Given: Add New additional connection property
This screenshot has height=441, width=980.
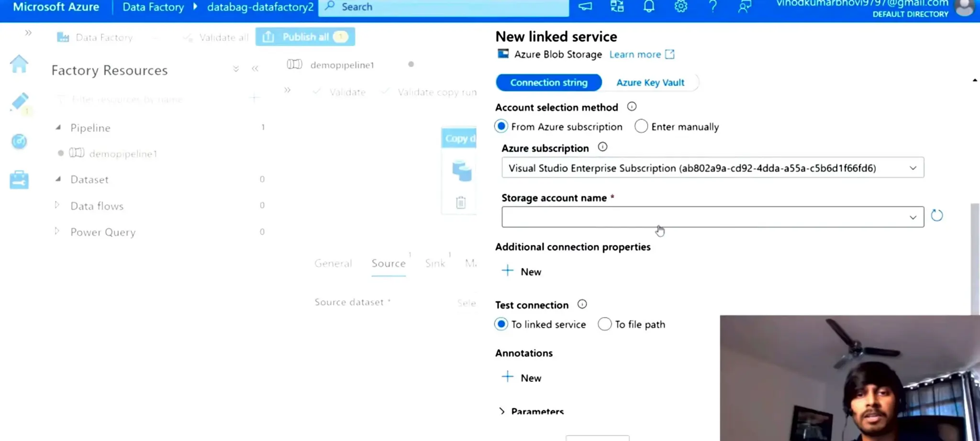Looking at the screenshot, I should click(x=522, y=271).
